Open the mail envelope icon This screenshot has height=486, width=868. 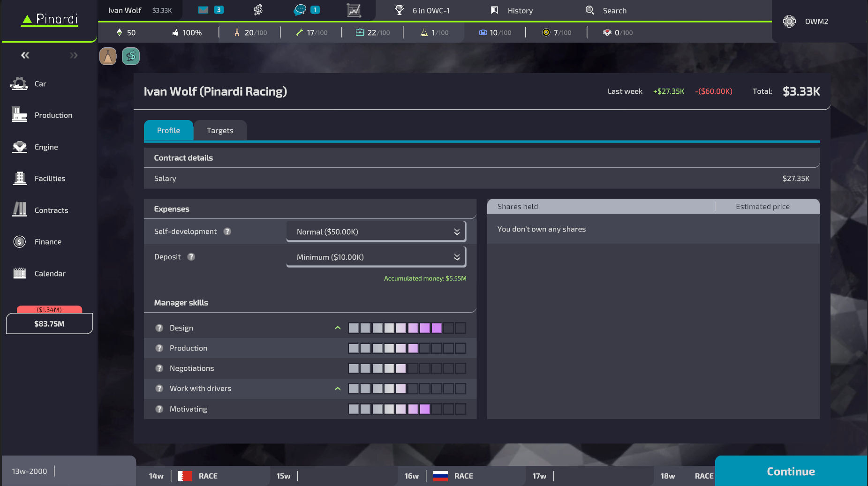pyautogui.click(x=203, y=10)
